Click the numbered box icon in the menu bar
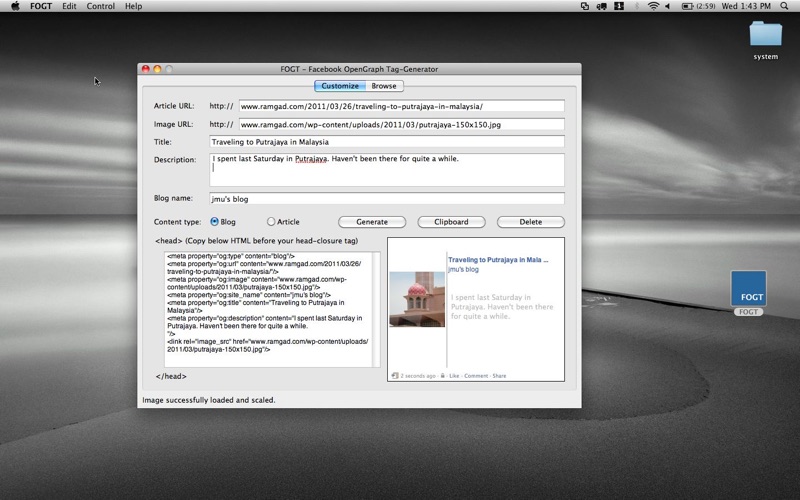This screenshot has width=800, height=500. [x=619, y=6]
